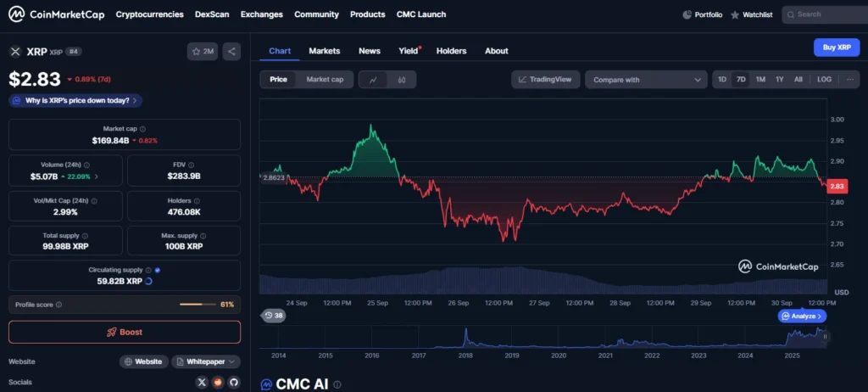
Task: Open the chart more options ellipsis menu
Action: pos(849,80)
